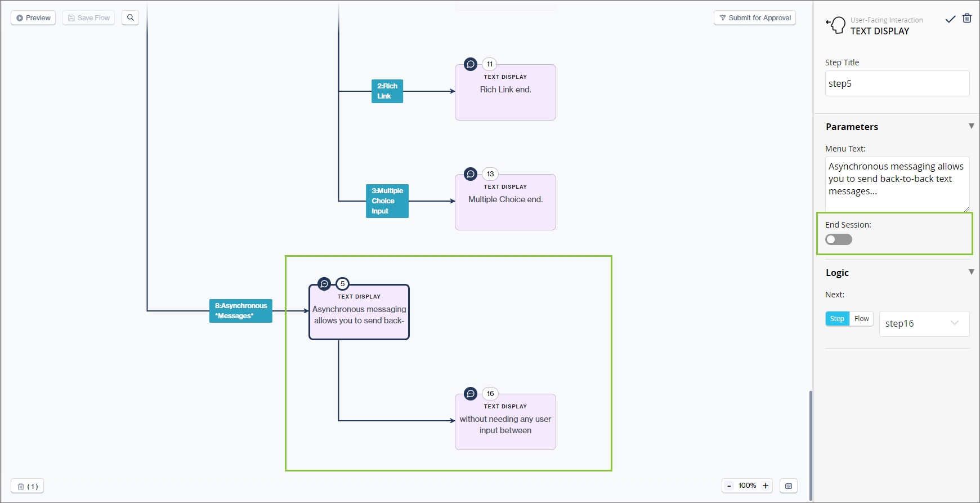Open the deleted items trash counter

tap(27, 486)
